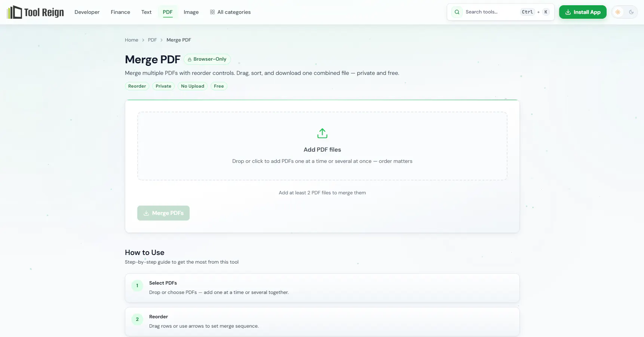Click the 'Add at least 2 PDF files' hint
The height and width of the screenshot is (337, 644).
[x=322, y=193]
